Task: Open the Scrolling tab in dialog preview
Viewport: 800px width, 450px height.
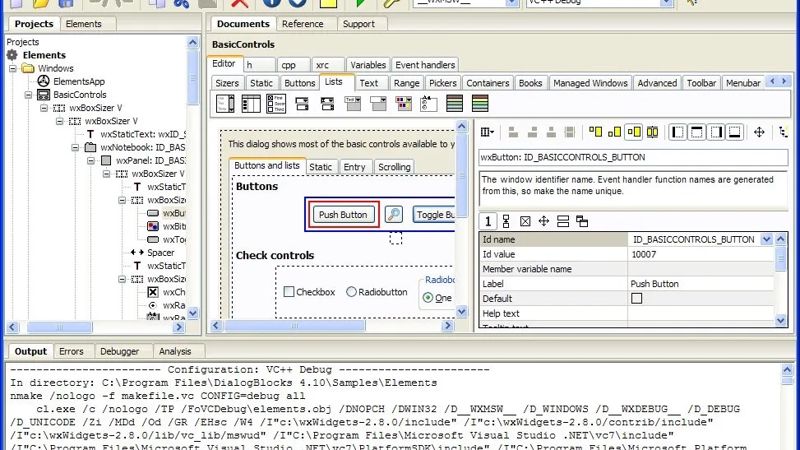Action: [394, 167]
